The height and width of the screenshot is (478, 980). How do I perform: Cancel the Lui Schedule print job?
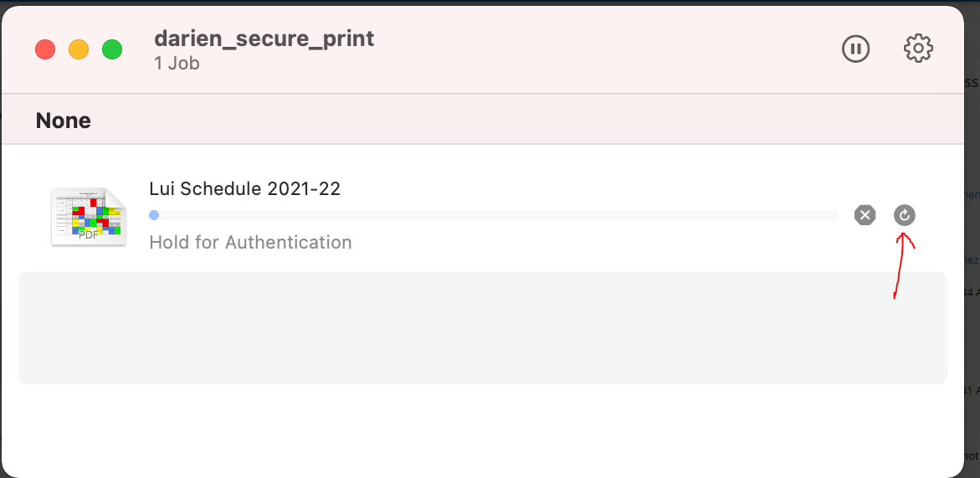[865, 215]
